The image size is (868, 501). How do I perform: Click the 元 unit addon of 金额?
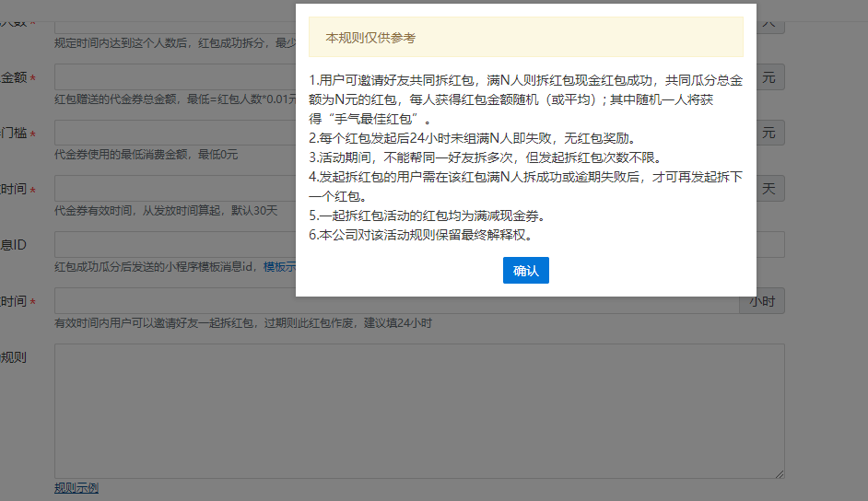click(x=768, y=78)
